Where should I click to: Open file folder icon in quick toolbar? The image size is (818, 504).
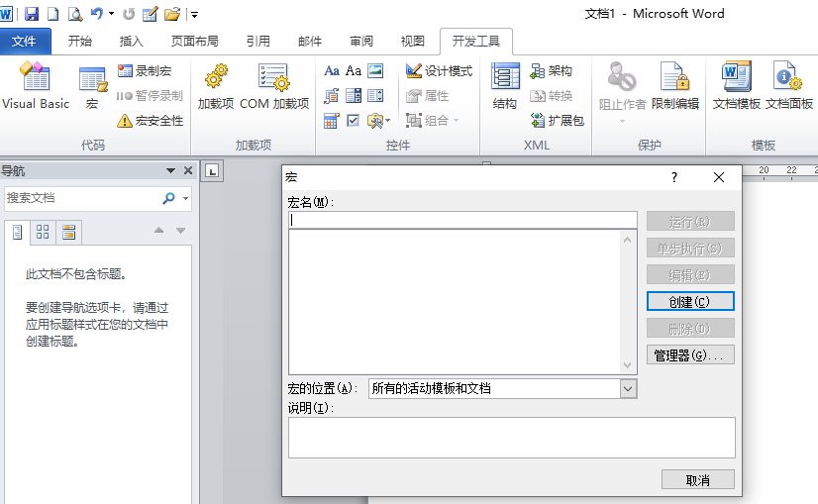[172, 14]
